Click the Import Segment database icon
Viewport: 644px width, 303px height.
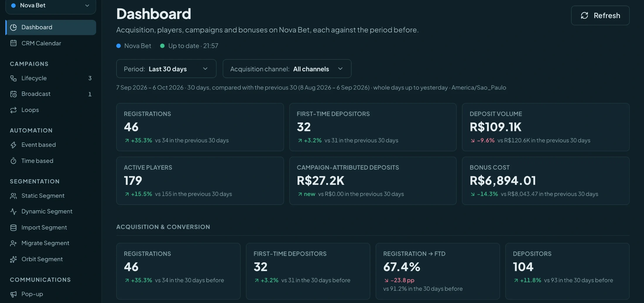13,228
